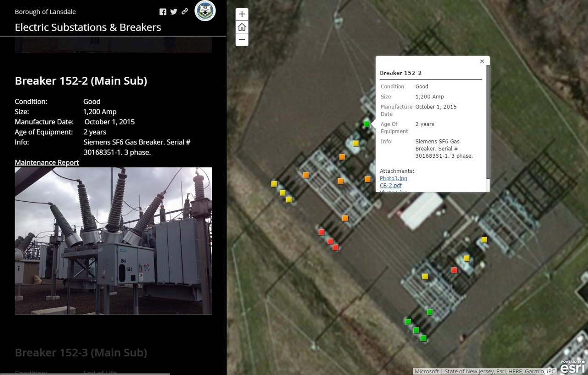This screenshot has width=588, height=375.
Task: Click the Twitter share icon
Action: pos(174,12)
